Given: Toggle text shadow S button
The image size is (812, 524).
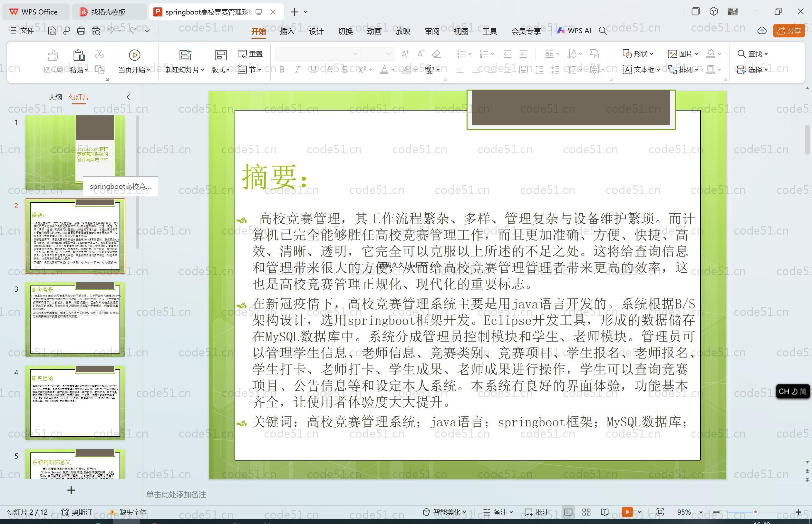Looking at the screenshot, I should 345,70.
